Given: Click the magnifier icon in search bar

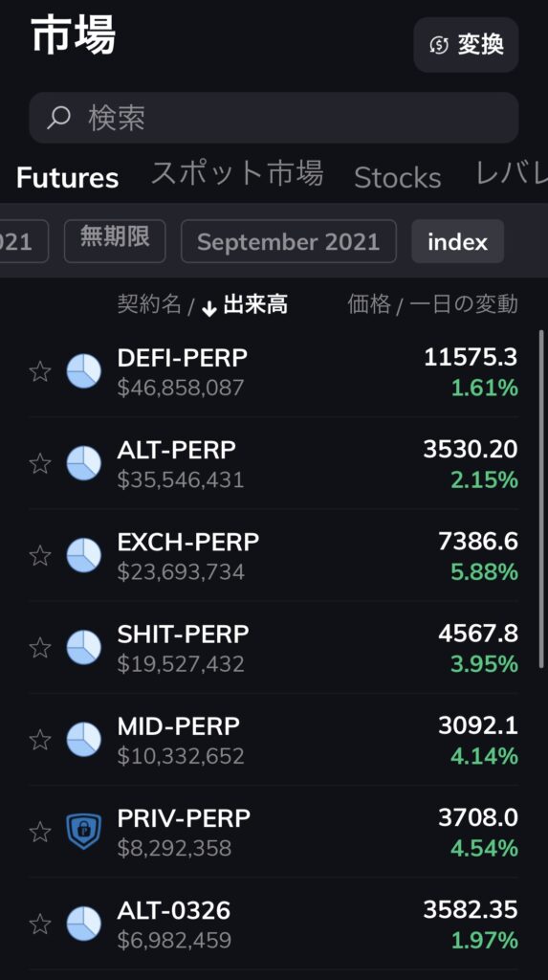Looking at the screenshot, I should click(x=58, y=118).
